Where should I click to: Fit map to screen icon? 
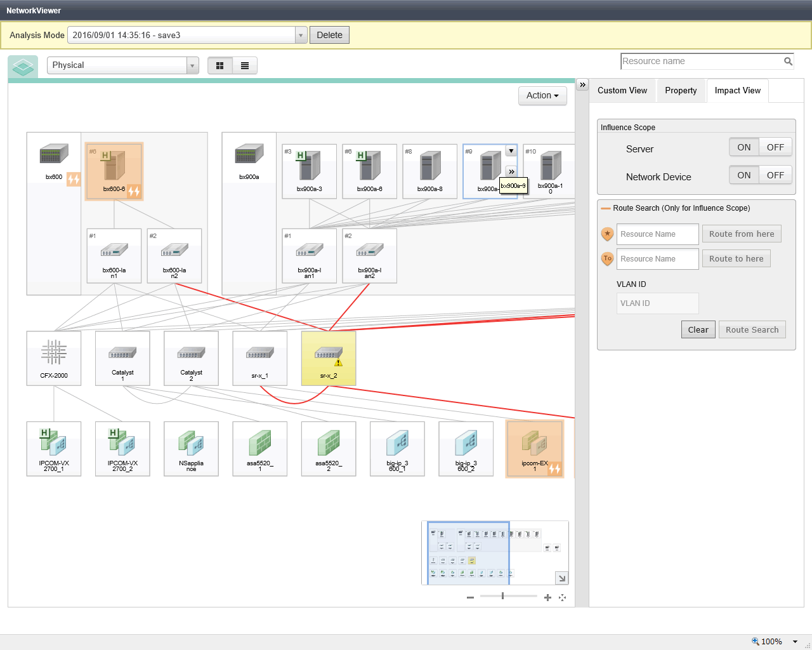tap(562, 597)
